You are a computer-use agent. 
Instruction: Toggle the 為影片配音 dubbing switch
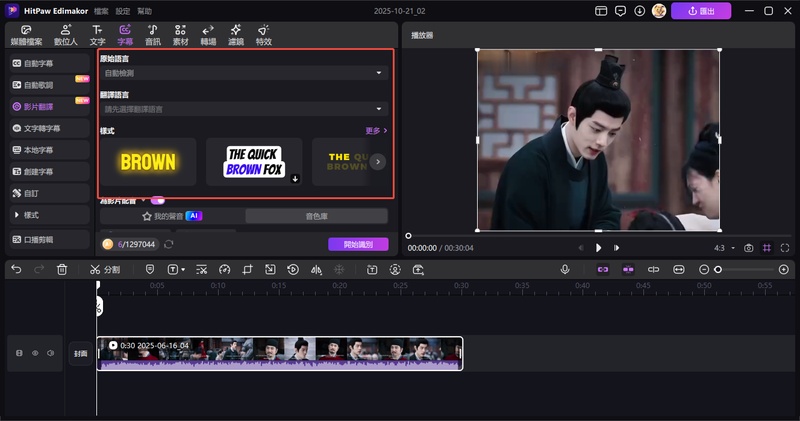pos(157,200)
